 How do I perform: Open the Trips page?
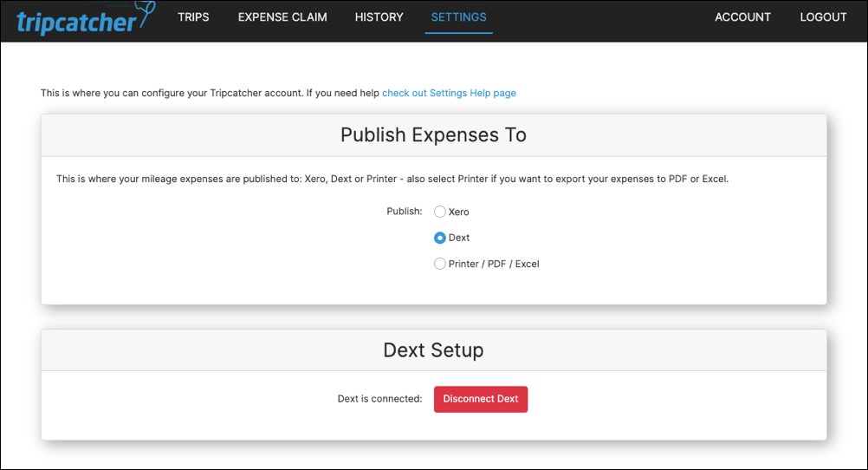[193, 17]
